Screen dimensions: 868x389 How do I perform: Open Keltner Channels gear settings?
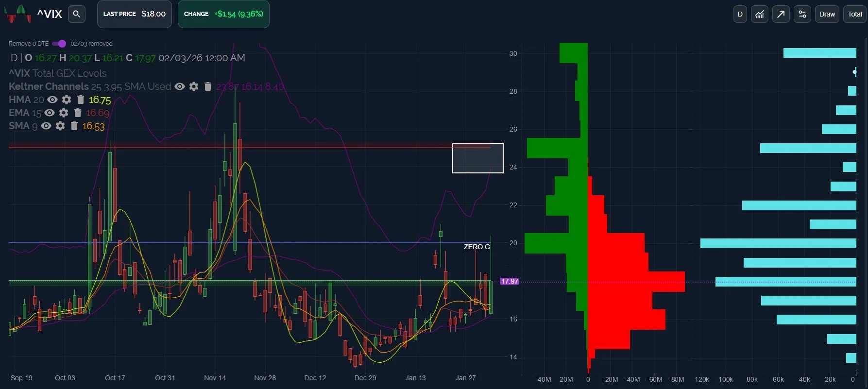tap(194, 86)
